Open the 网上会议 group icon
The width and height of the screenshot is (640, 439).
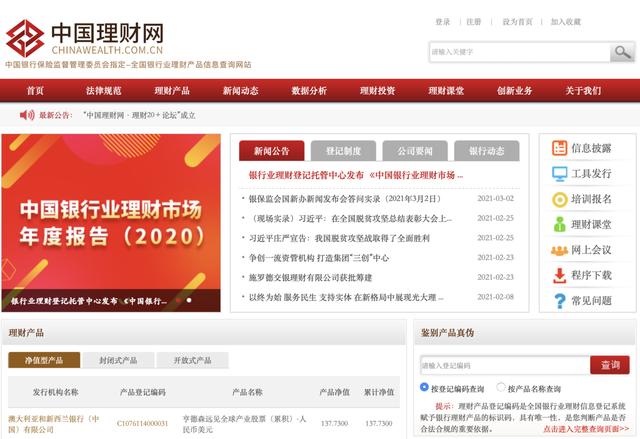pos(560,250)
